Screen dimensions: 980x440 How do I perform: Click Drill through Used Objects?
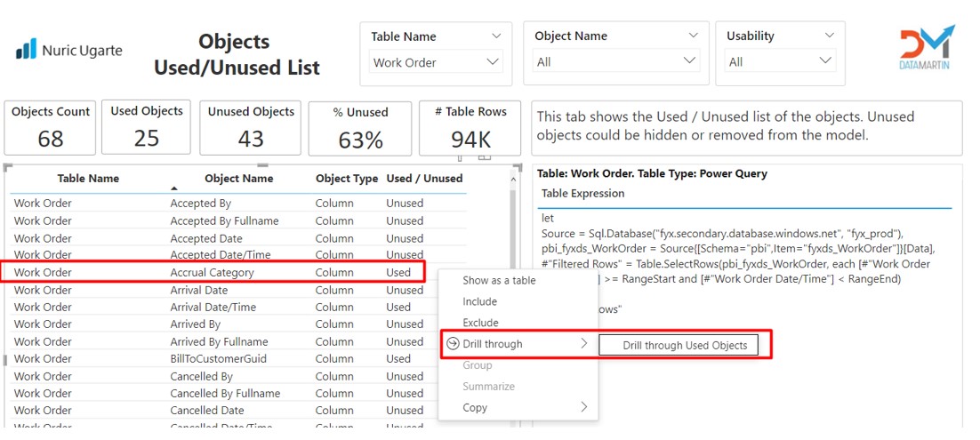click(x=679, y=345)
